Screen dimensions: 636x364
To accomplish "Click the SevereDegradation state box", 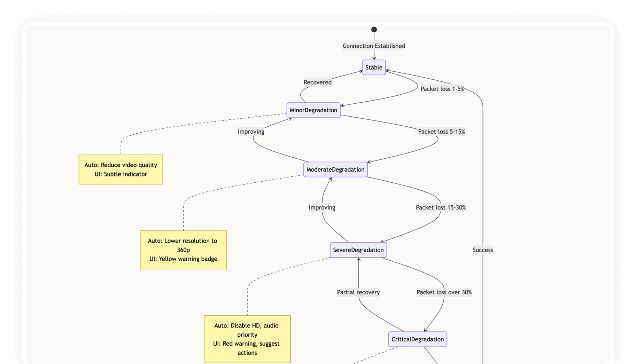I will (358, 250).
